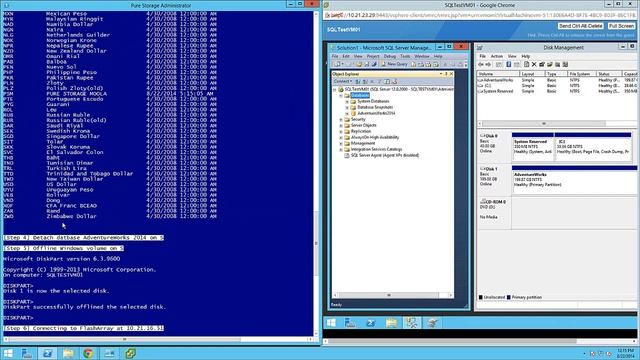640x360 pixels.
Task: Open File Explorer from the host taskbar
Action: pos(68,353)
